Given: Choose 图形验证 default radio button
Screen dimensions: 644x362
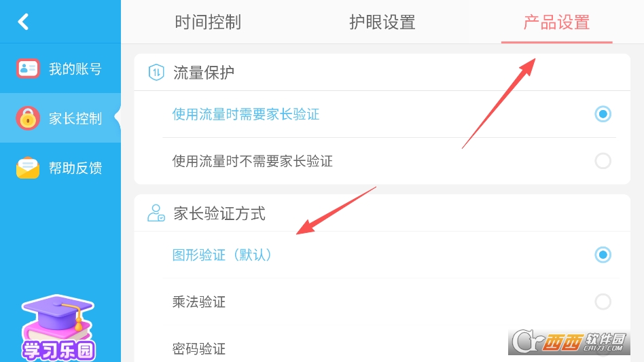Looking at the screenshot, I should click(603, 255).
